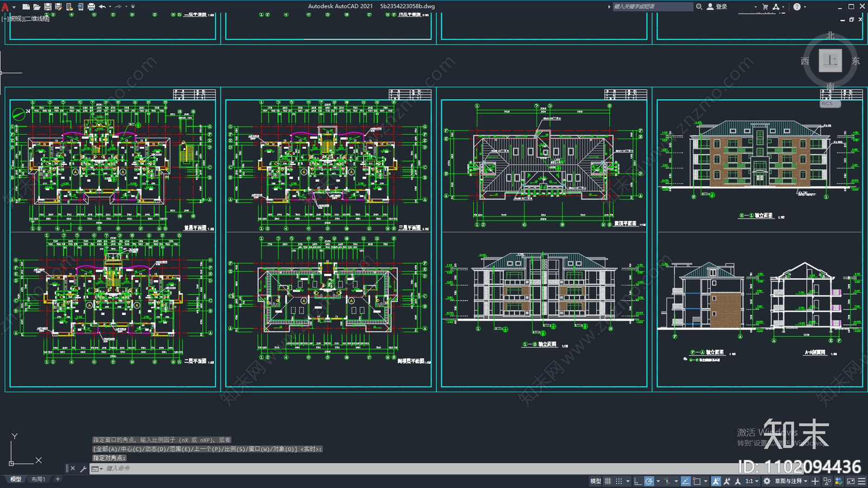Toggle object snap tracking
Image resolution: width=868 pixels, height=488 pixels.
tap(686, 481)
